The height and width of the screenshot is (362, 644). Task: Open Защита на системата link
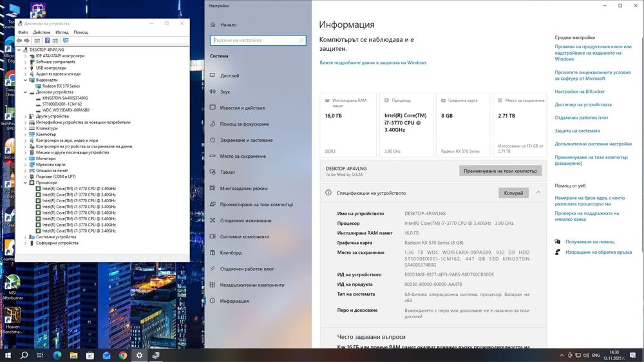577,131
